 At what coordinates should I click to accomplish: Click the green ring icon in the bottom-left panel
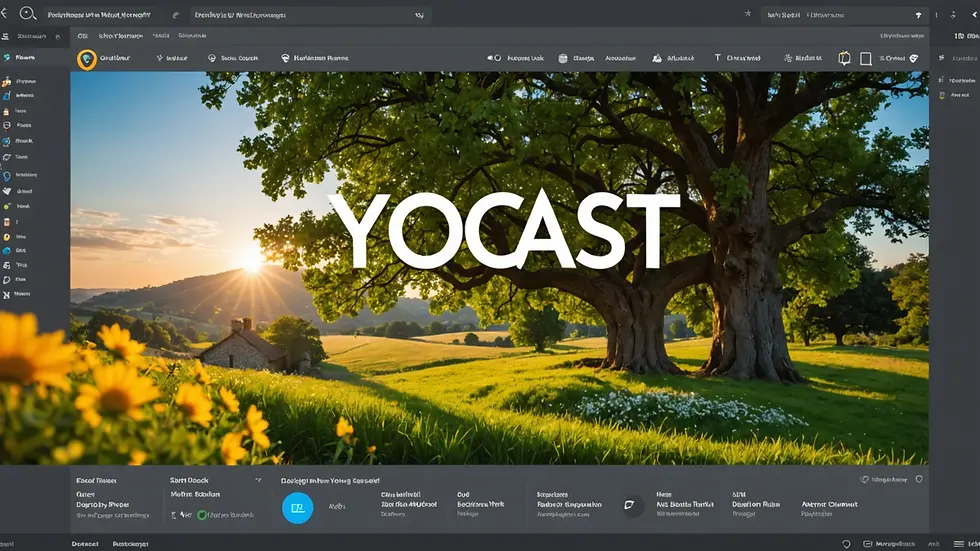coord(202,515)
